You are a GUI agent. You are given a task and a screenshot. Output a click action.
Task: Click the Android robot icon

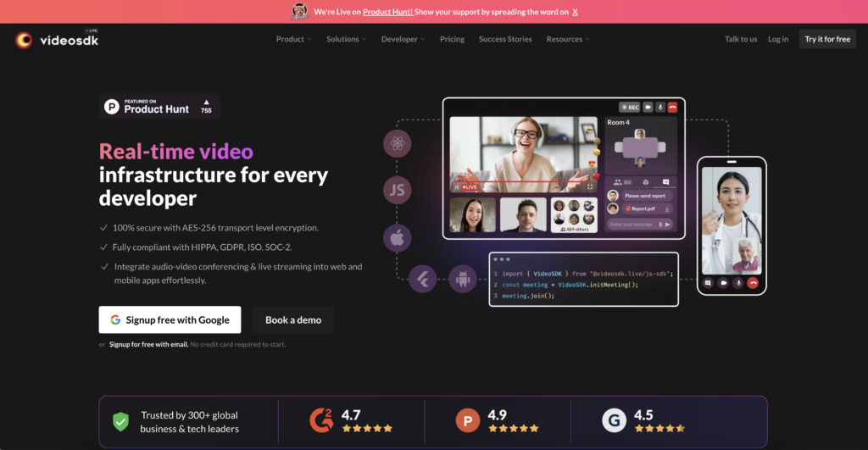click(x=463, y=278)
